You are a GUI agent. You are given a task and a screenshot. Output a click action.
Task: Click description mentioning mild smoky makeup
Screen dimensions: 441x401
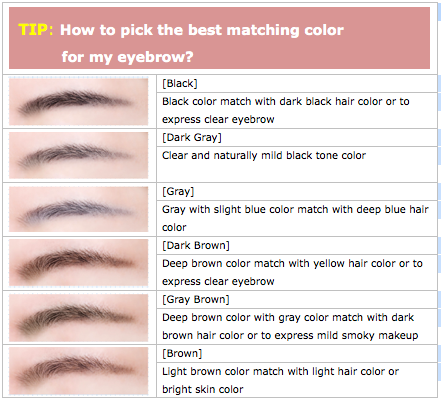tap(290, 326)
